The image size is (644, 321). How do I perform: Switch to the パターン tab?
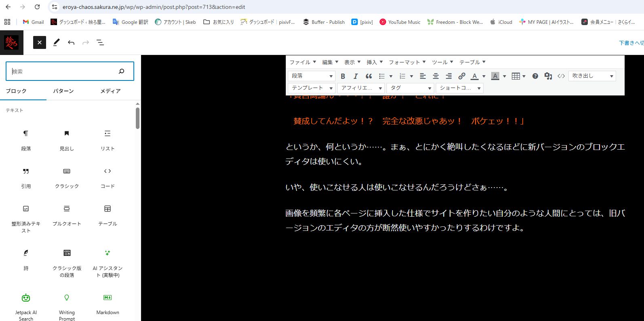63,91
